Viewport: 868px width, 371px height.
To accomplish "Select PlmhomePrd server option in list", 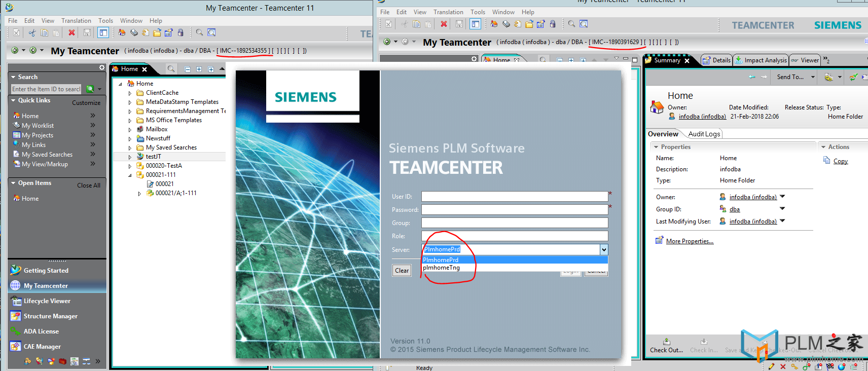I will [x=515, y=260].
